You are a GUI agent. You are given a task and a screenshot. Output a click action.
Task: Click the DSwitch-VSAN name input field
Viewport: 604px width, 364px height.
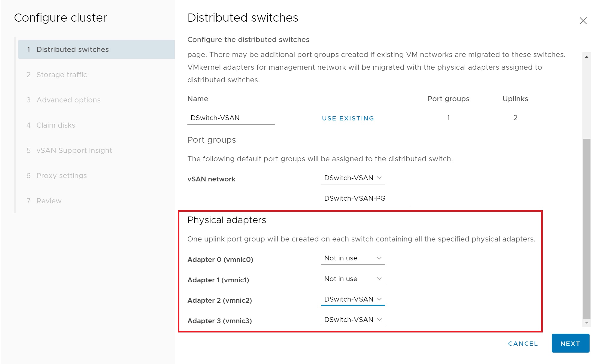[231, 118]
